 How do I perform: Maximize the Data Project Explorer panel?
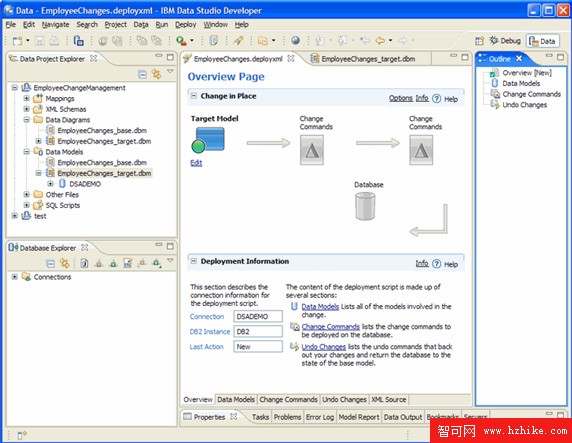[170, 57]
